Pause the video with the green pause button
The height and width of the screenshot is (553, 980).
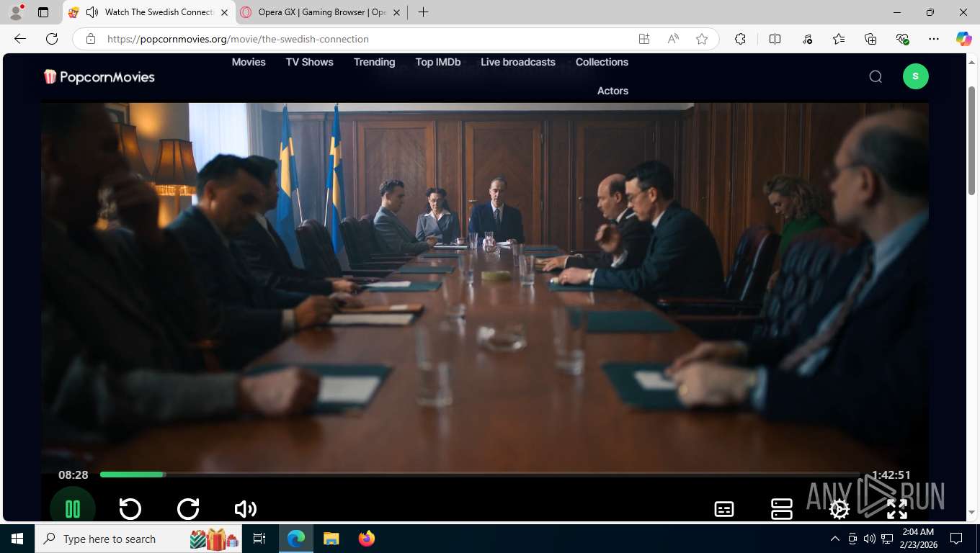(x=73, y=508)
